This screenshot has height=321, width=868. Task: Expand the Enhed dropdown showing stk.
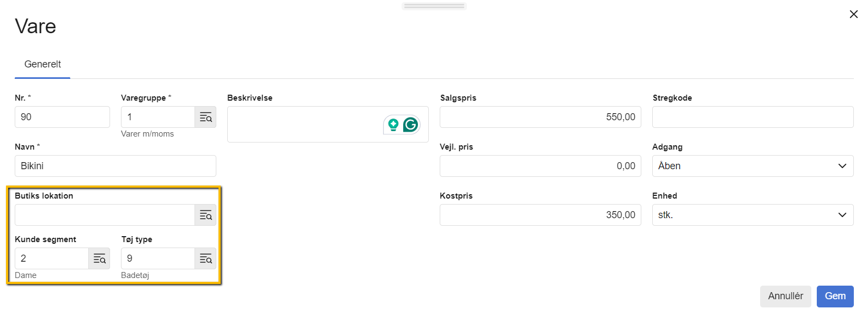pyautogui.click(x=753, y=215)
